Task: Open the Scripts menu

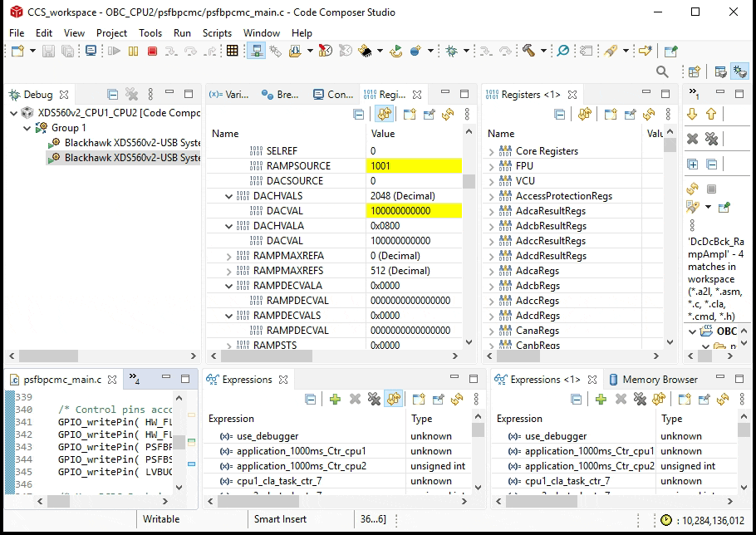Action: (x=217, y=33)
